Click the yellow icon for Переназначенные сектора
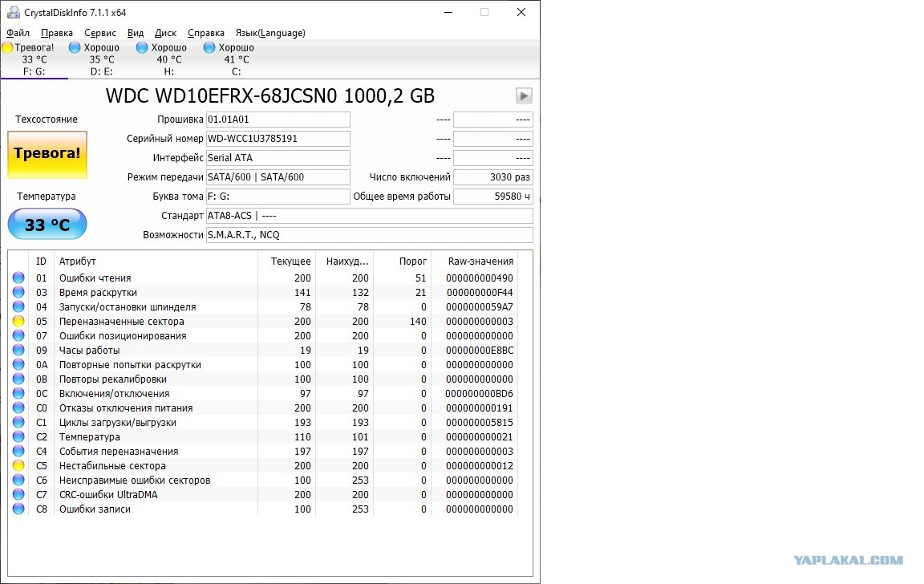Screen dimensions: 924x584 point(19,321)
